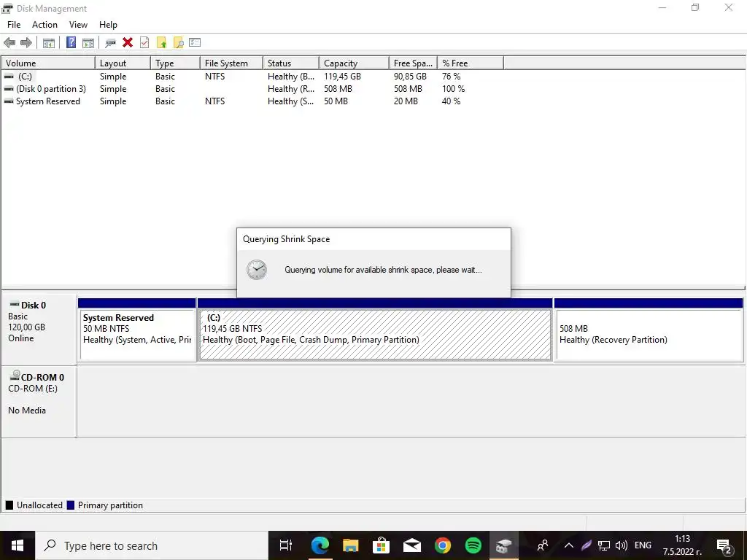Switch the ENG input language indicator
The width and height of the screenshot is (747, 560).
pyautogui.click(x=643, y=545)
